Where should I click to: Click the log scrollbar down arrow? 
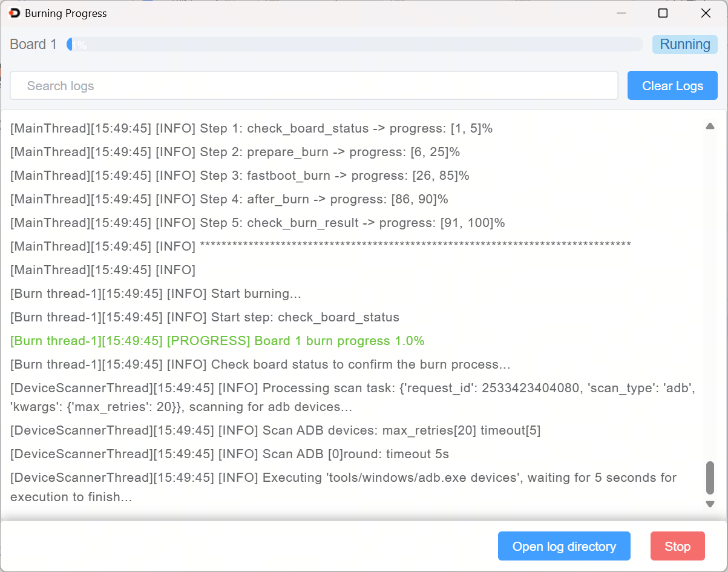pos(710,504)
